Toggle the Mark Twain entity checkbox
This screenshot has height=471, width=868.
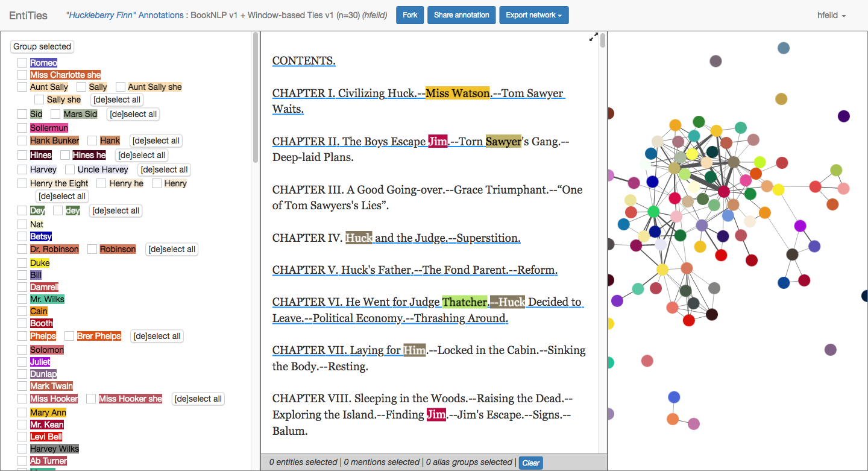pos(22,386)
